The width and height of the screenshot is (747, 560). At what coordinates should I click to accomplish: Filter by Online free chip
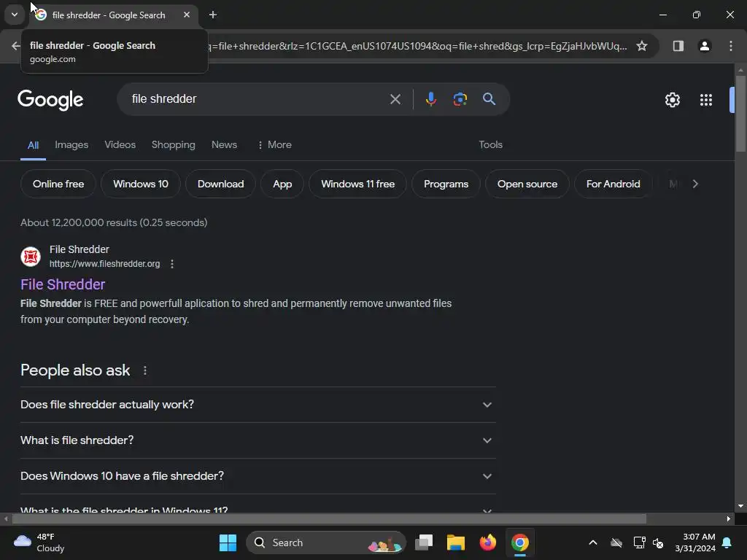tap(58, 184)
